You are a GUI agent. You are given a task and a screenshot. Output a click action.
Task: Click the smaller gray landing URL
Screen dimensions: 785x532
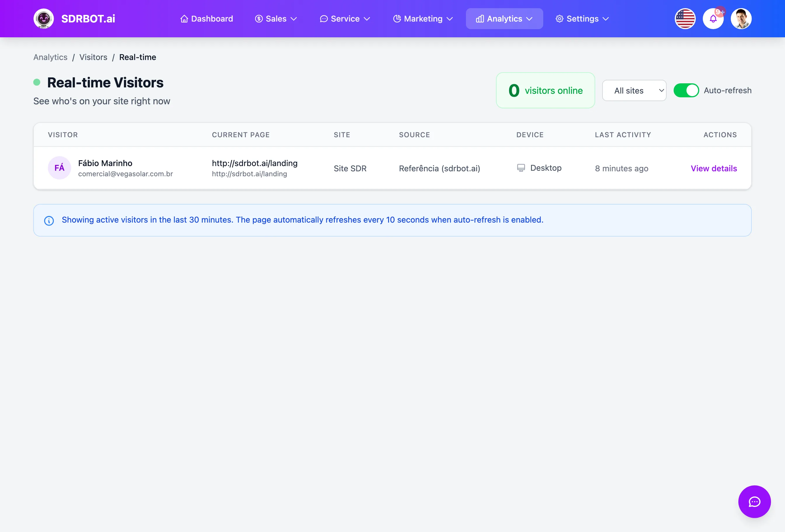pos(249,174)
